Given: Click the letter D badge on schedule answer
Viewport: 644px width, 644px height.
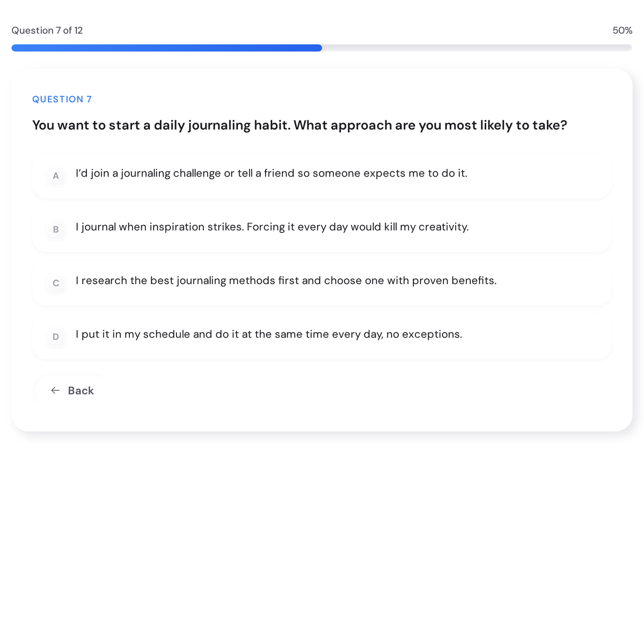Looking at the screenshot, I should 55,337.
